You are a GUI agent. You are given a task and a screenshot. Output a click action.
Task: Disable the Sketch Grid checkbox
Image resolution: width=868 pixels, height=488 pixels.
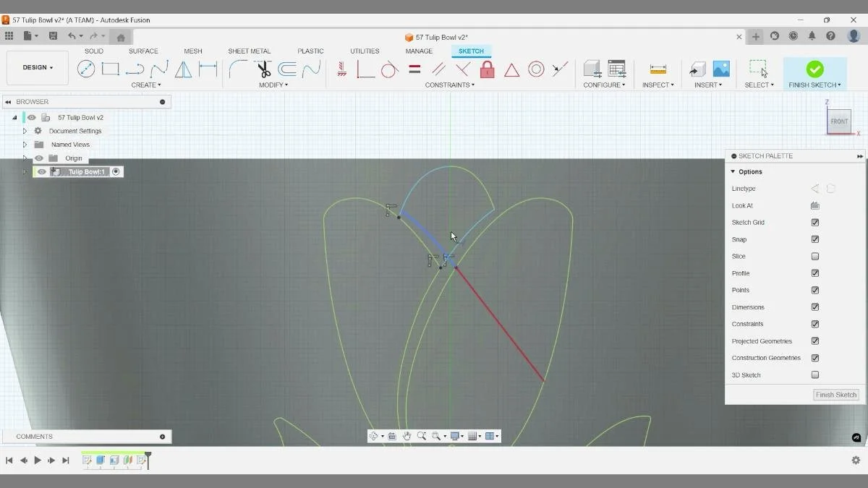coord(814,222)
